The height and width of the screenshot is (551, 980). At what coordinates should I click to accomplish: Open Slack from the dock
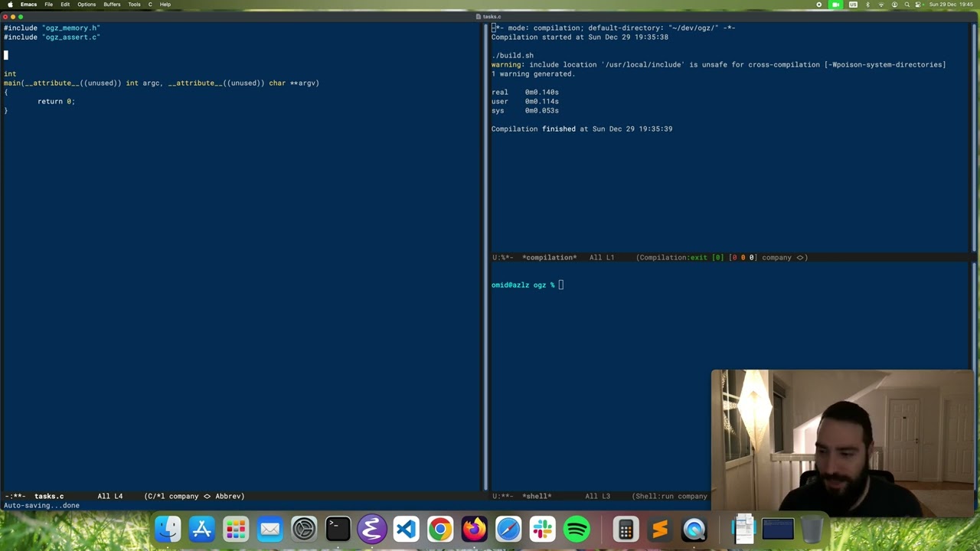click(x=542, y=529)
